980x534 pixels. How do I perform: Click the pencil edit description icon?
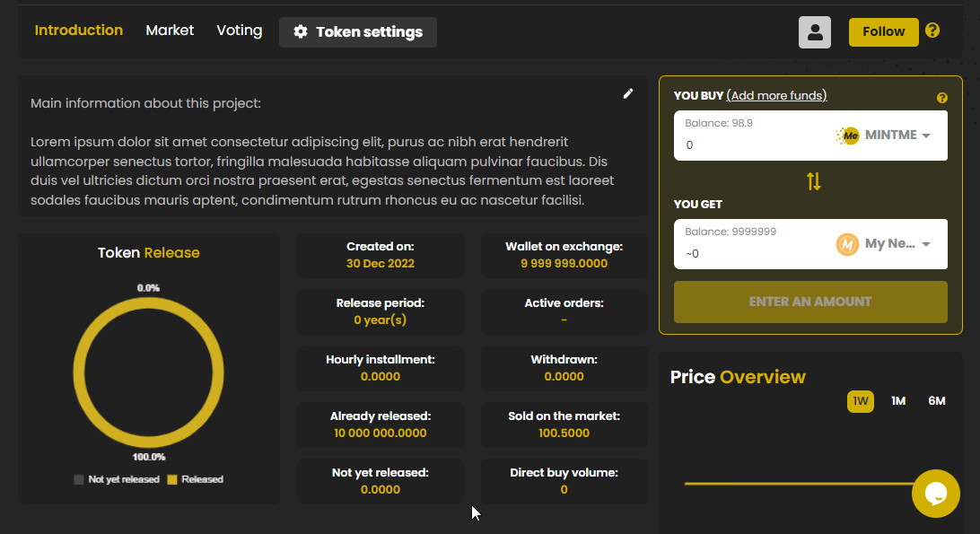[x=628, y=93]
